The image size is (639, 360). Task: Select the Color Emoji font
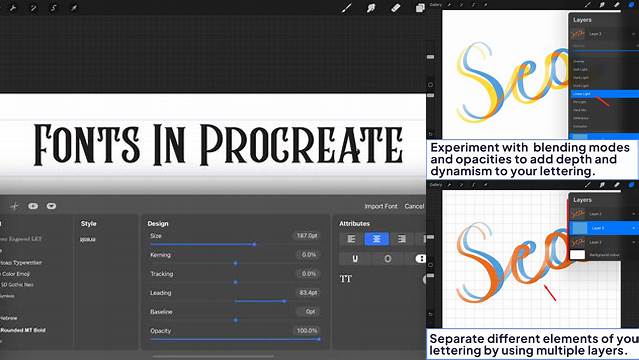click(15, 274)
